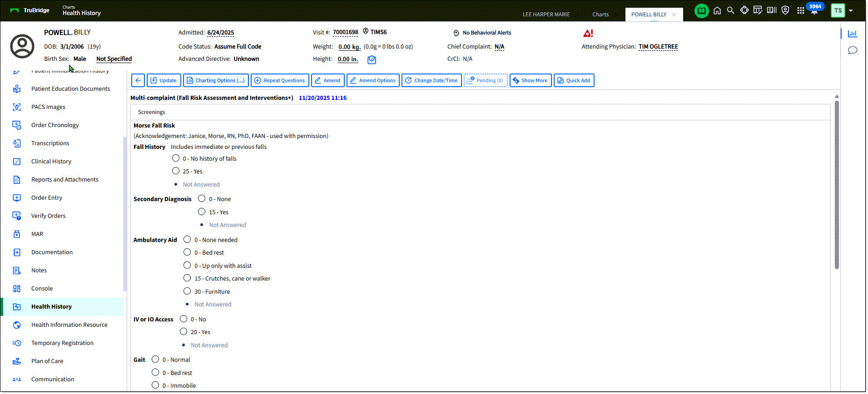Select '15 - Yes' for Secondary Diagnosis
The image size is (868, 394).
(x=202, y=212)
